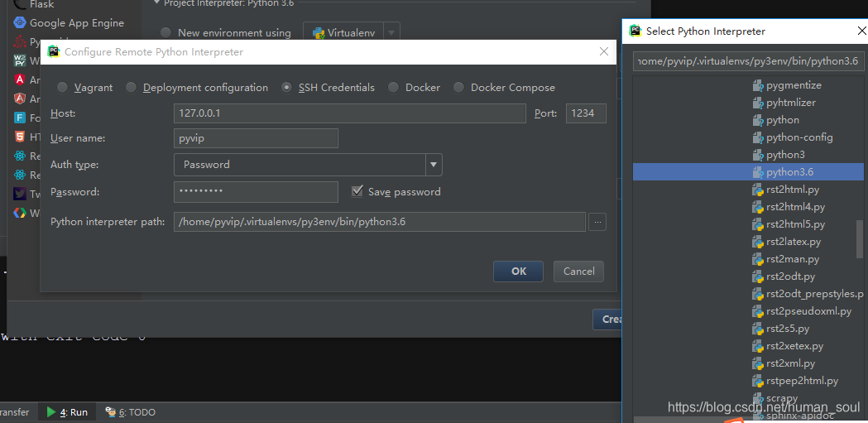Image resolution: width=868 pixels, height=423 pixels.
Task: Click the file tree vertical scrollbar
Action: coord(860,239)
